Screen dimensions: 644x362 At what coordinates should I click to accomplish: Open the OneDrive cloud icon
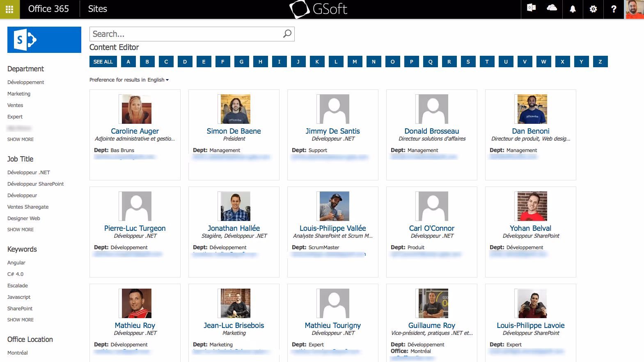coord(552,8)
